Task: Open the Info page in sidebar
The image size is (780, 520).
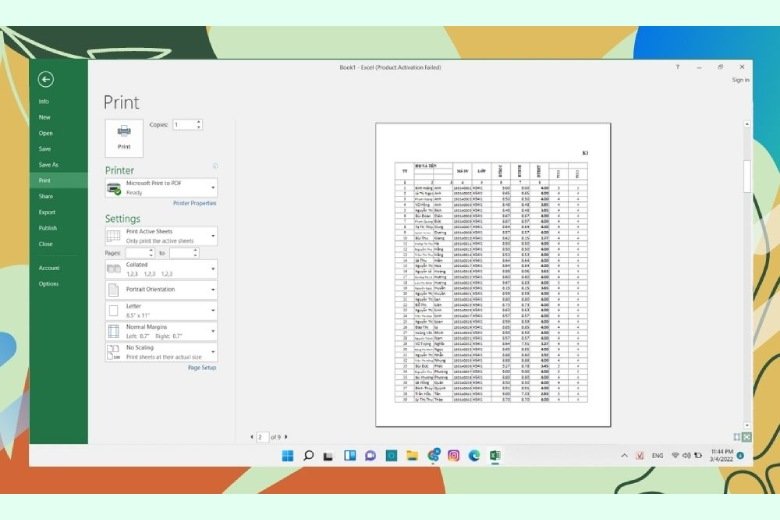Action: pyautogui.click(x=44, y=102)
